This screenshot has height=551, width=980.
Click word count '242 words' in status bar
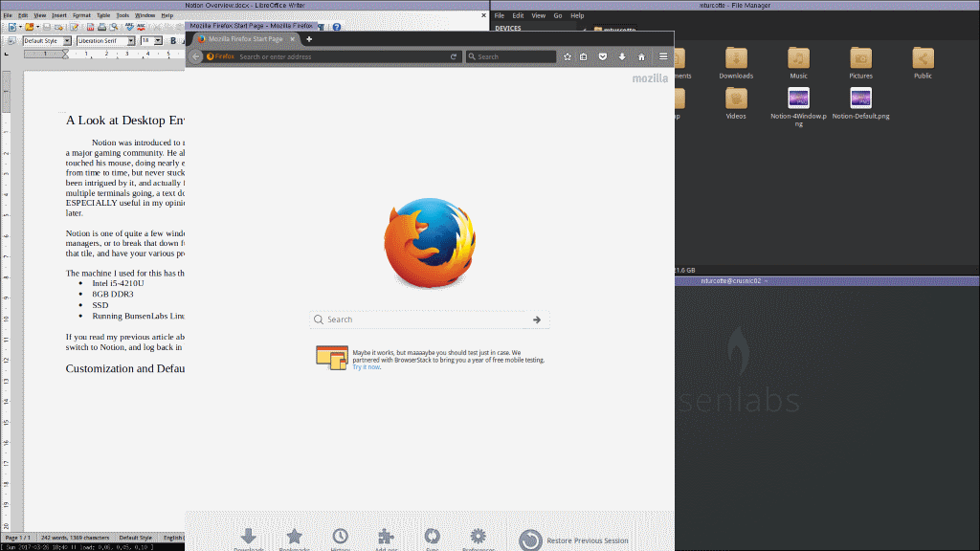point(75,538)
